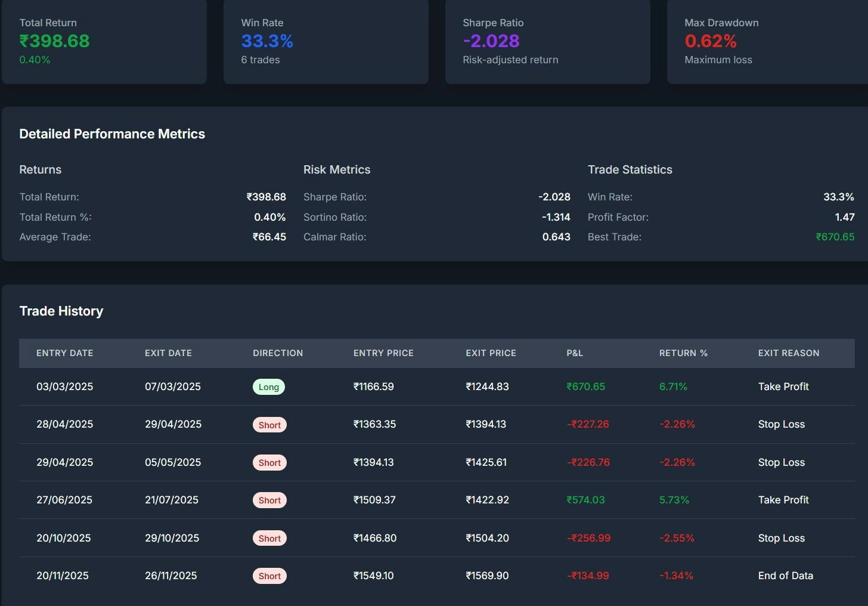The height and width of the screenshot is (606, 868).
Task: Click the Short badge in the 20/10/2025 row
Action: 269,538
